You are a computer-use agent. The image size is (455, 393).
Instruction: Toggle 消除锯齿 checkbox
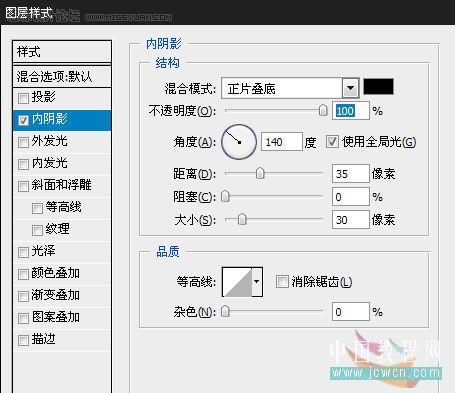[282, 281]
